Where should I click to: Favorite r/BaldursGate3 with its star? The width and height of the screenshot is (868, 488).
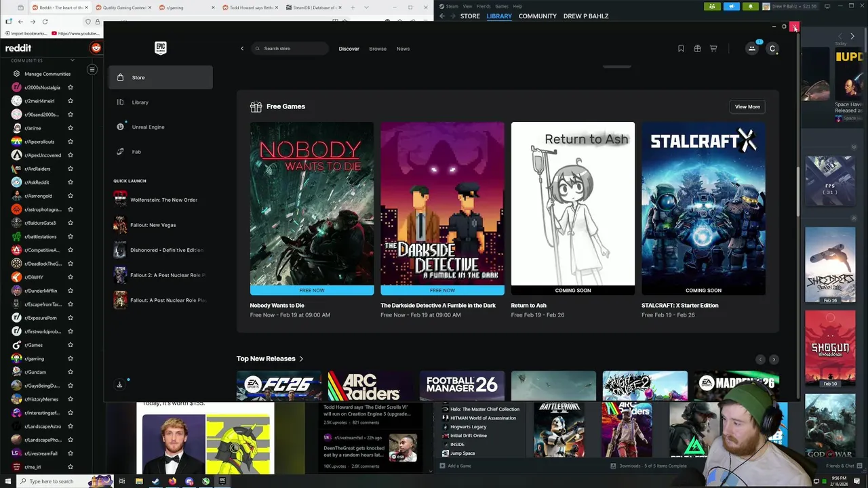[70, 223]
